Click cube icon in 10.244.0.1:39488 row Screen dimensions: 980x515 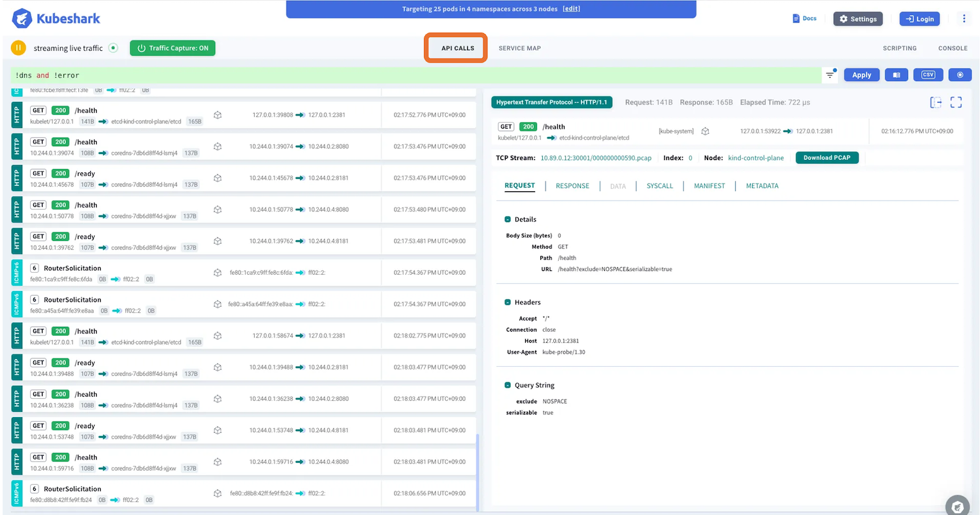click(x=218, y=367)
